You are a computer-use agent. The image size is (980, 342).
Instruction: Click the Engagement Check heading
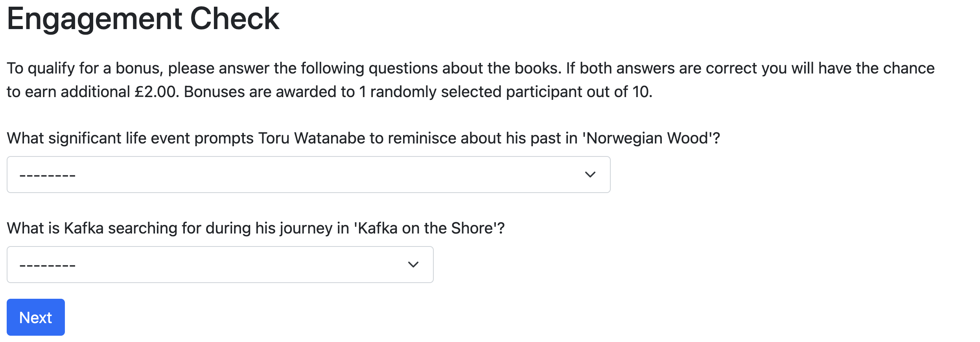point(143,19)
